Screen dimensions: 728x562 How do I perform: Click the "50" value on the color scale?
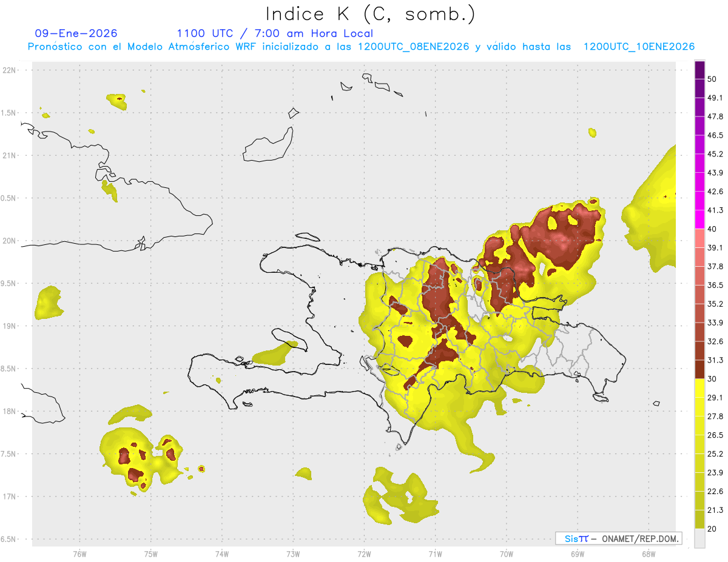tap(712, 79)
